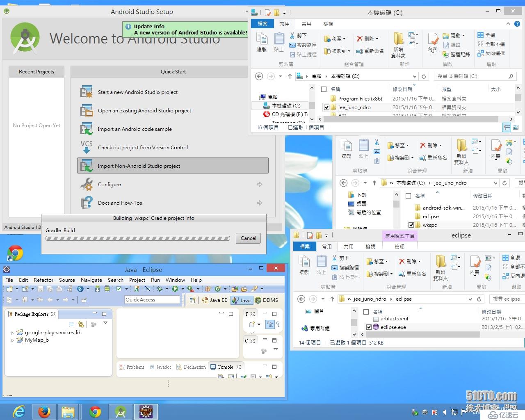This screenshot has width=525, height=420.
Task: Uncheck the wkspc folder checkbox
Action: [x=411, y=225]
